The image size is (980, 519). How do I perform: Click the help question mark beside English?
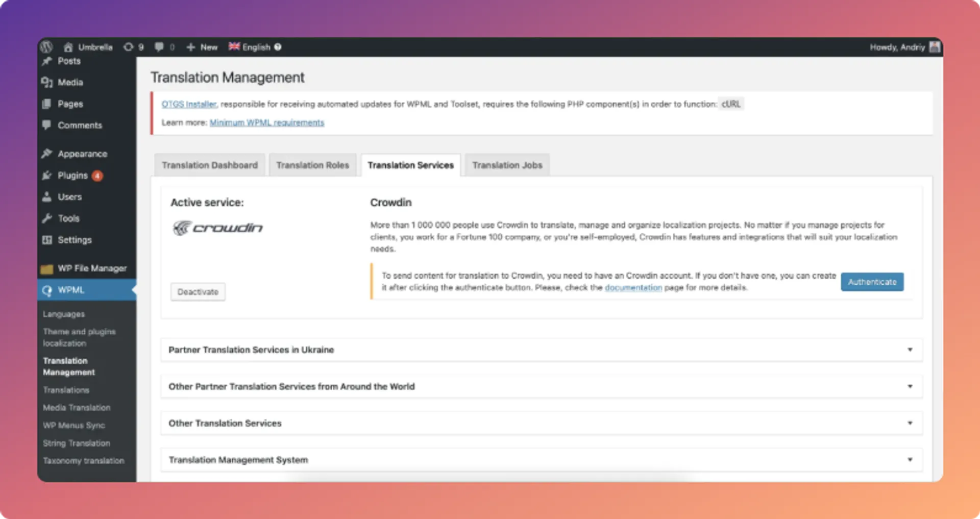pos(278,47)
